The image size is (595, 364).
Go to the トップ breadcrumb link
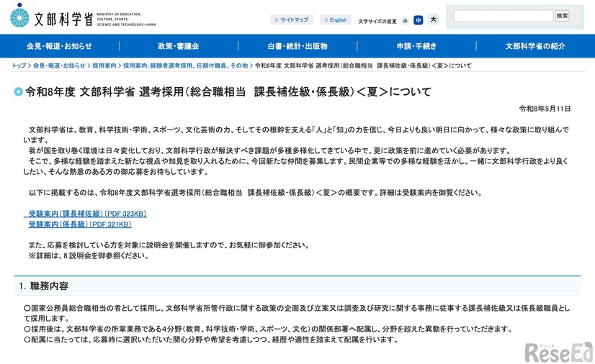[19, 65]
